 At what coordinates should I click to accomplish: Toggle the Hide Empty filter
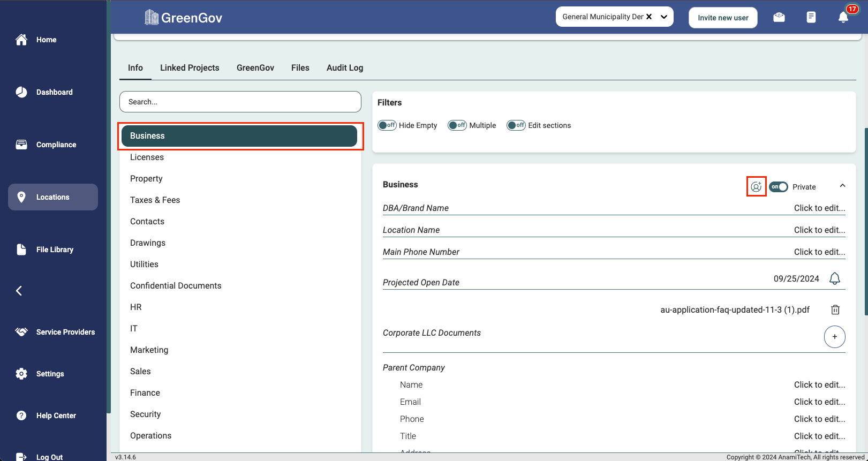click(387, 125)
